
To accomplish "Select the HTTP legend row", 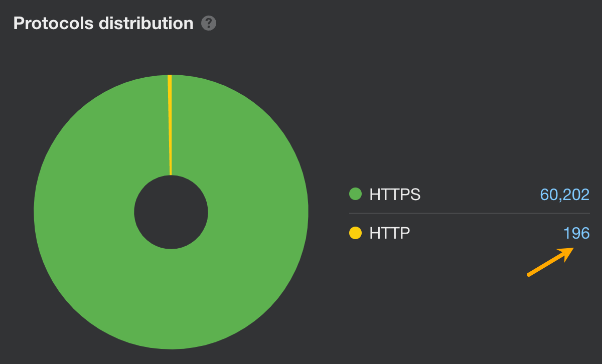I will (x=469, y=233).
